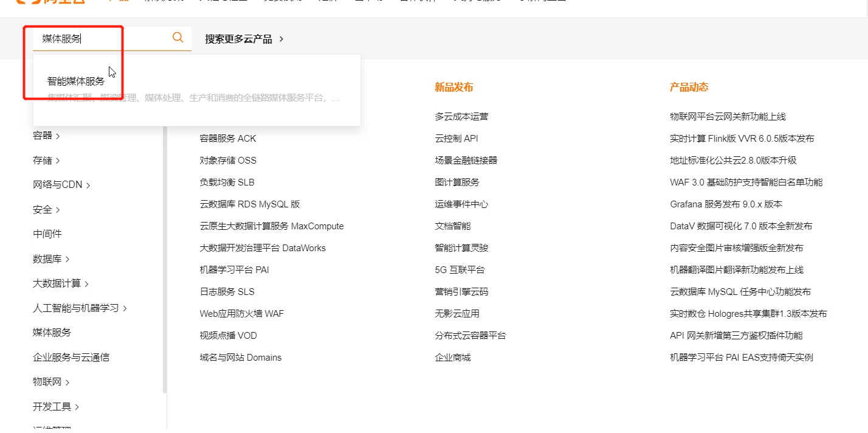Select 智能媒体服务 search suggestion
This screenshot has height=433, width=868.
76,81
